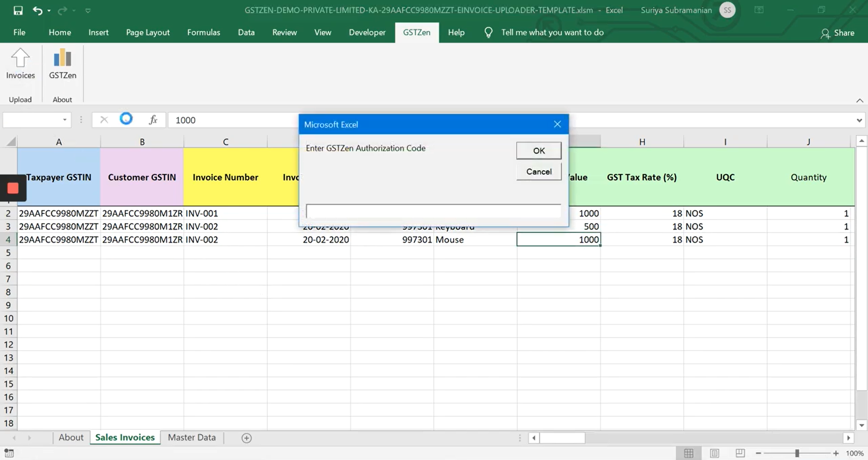This screenshot has width=868, height=460.
Task: Open Ribbon Display Options icon
Action: (x=759, y=10)
